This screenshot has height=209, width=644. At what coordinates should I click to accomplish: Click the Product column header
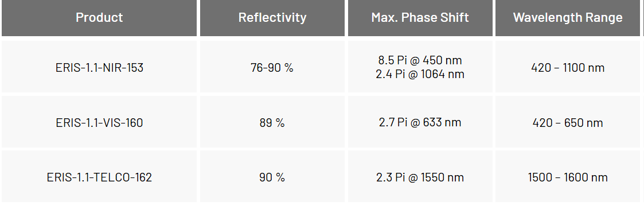(x=99, y=18)
